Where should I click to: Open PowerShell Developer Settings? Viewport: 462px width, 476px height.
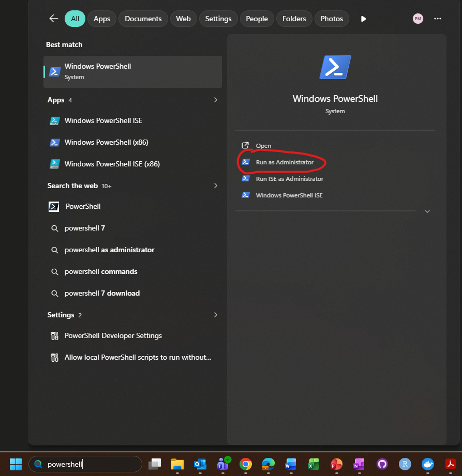click(x=132, y=336)
